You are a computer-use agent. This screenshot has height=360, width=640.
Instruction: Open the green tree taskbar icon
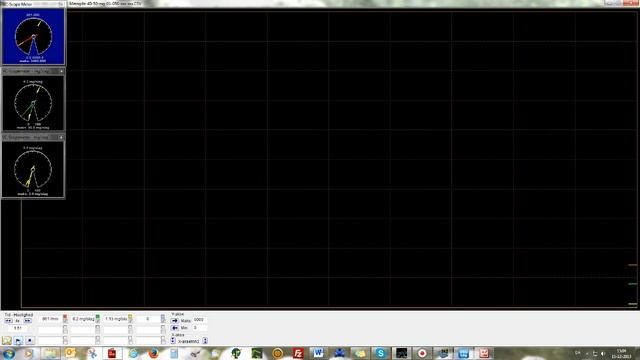[236, 353]
